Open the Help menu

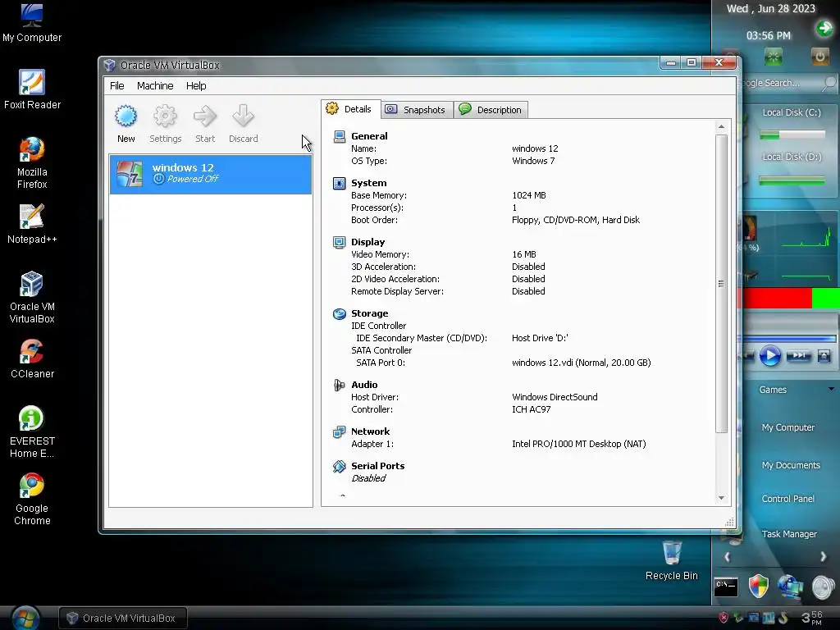(196, 85)
